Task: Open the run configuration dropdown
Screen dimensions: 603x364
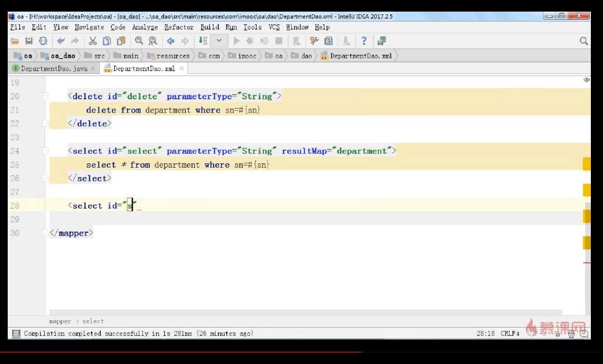Action: click(x=219, y=41)
